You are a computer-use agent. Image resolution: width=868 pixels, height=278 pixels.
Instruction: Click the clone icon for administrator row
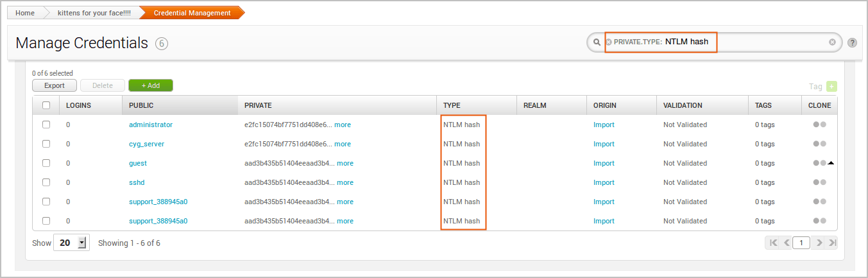(819, 125)
